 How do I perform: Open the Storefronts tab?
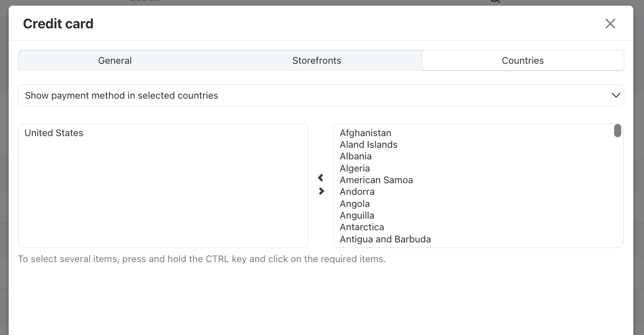click(317, 60)
